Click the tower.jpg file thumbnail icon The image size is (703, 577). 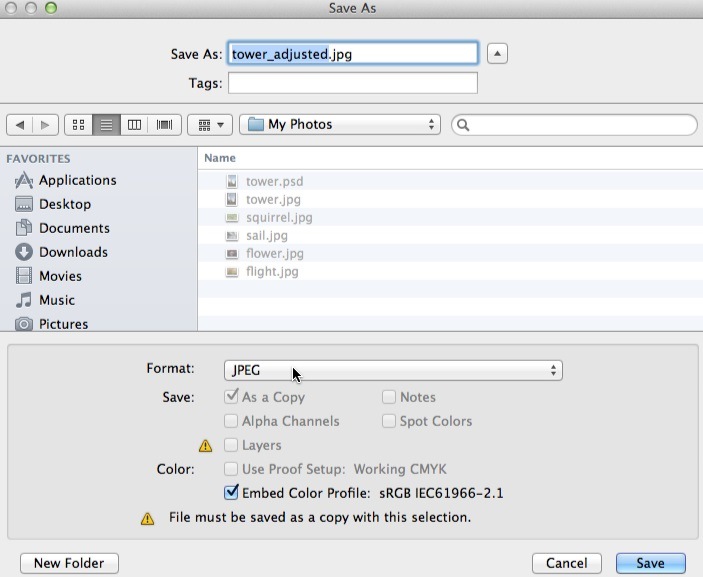pyautogui.click(x=231, y=199)
